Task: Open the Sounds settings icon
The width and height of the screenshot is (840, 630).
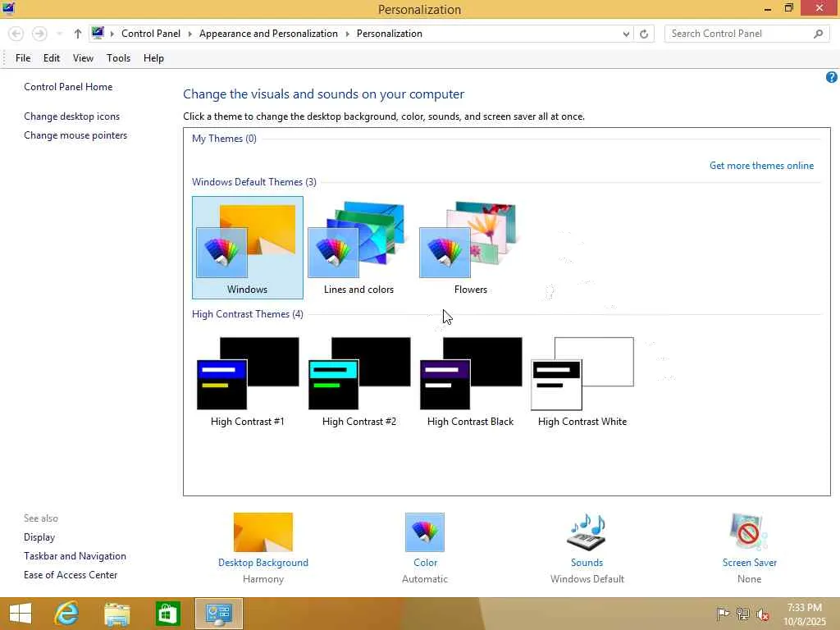Action: [x=587, y=532]
